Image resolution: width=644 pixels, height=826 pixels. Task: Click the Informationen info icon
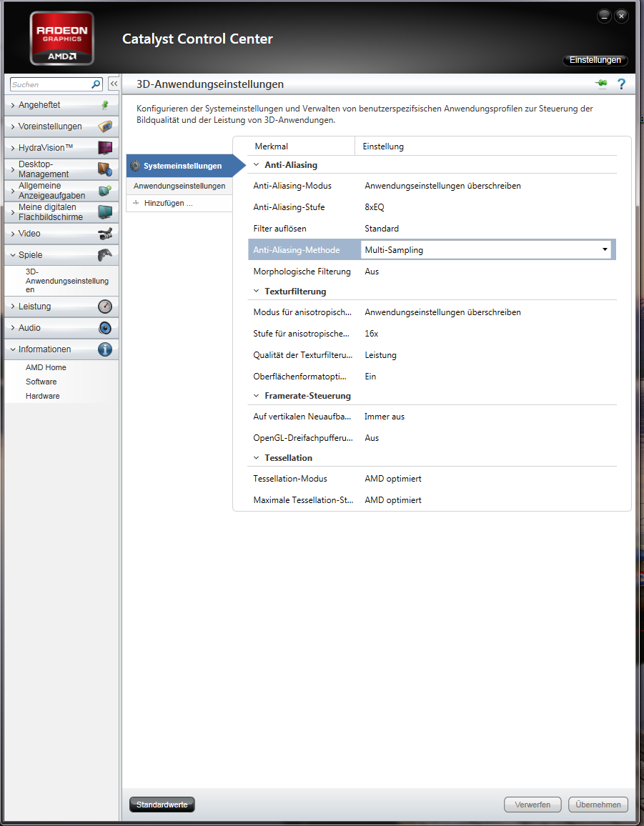tap(105, 349)
